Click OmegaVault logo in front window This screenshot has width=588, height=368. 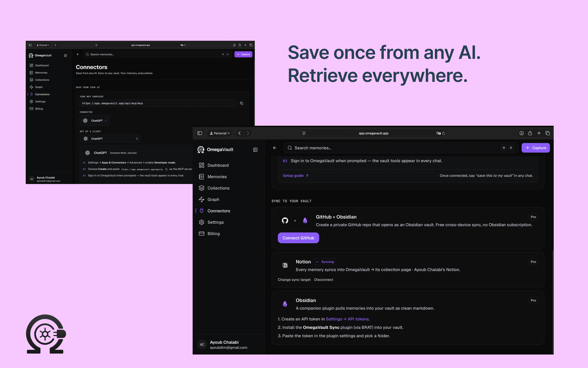(215, 149)
